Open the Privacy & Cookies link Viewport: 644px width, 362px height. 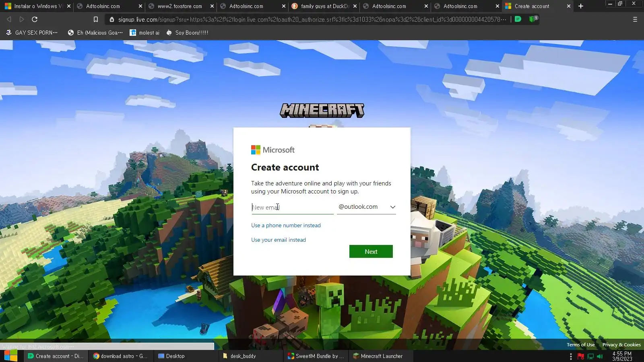[621, 345]
